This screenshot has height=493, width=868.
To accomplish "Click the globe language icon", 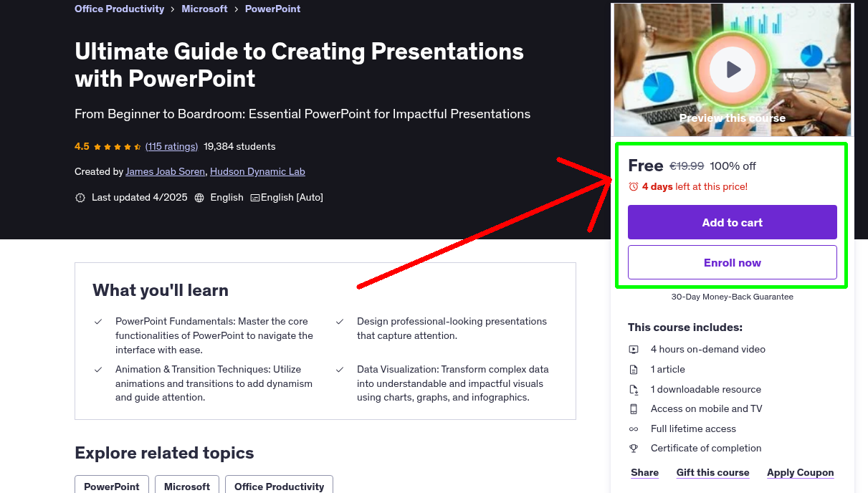I will [x=199, y=197].
